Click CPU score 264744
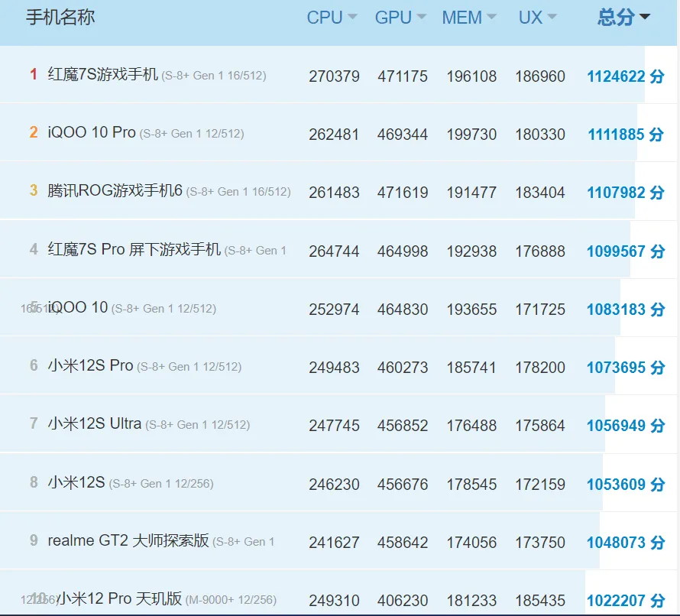Image resolution: width=680 pixels, height=616 pixels. click(334, 251)
